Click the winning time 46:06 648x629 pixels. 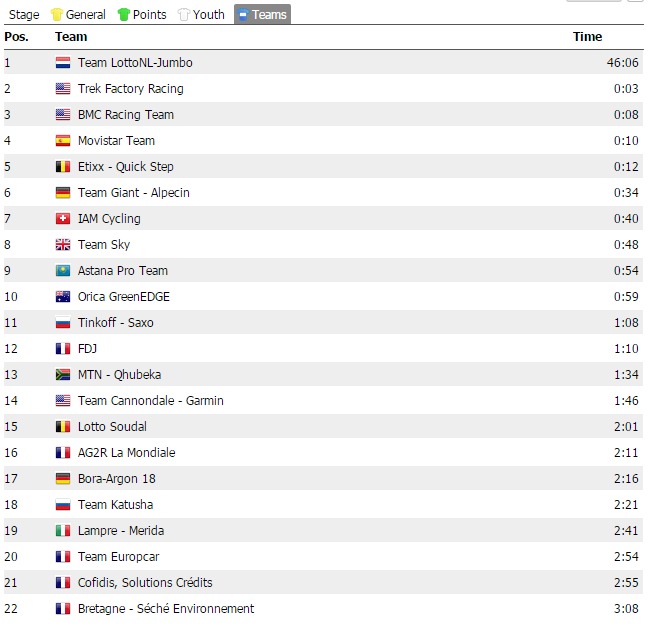[x=622, y=63]
